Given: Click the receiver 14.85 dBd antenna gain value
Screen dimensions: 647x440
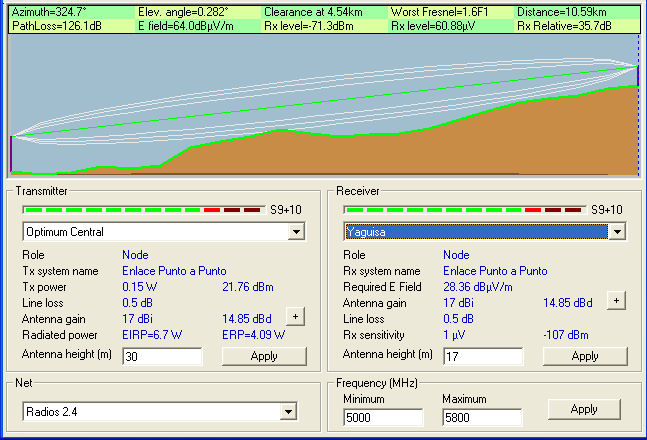Looking at the screenshot, I should pyautogui.click(x=568, y=303).
